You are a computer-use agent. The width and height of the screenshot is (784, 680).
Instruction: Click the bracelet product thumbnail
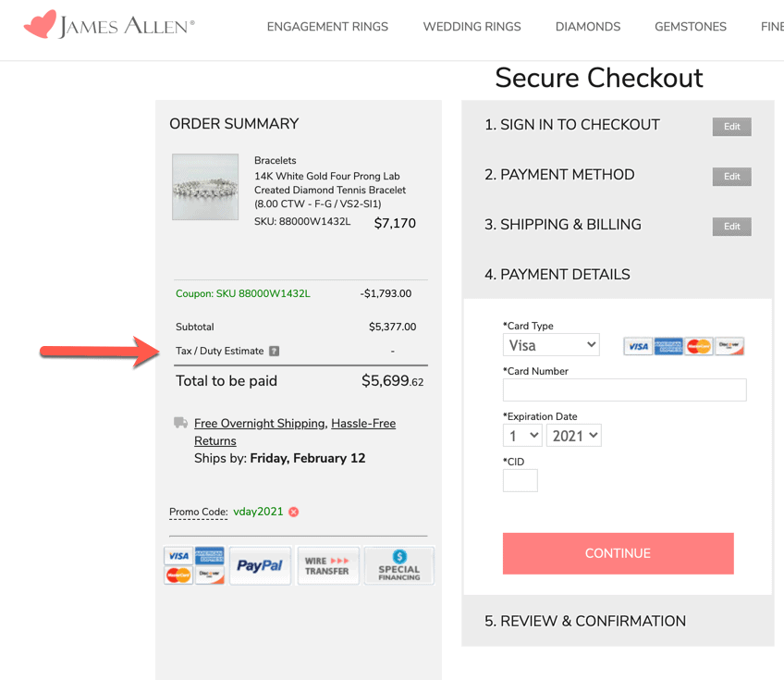[205, 187]
